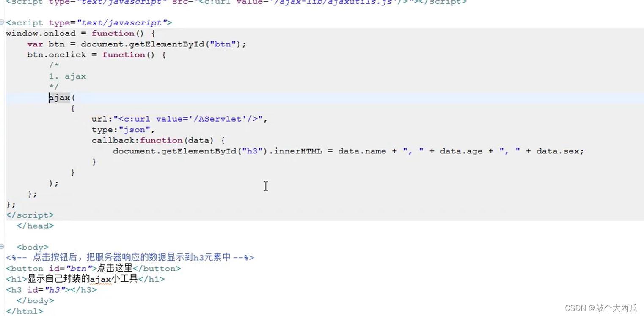Place cursor at the ajax( function call
Viewport: 644px width, 316px height.
(62, 98)
